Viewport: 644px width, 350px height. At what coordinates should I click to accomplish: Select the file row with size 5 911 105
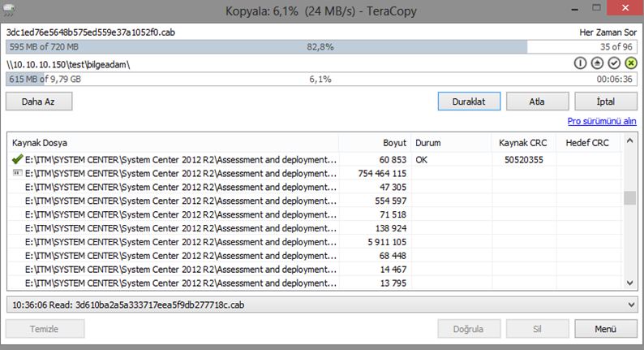point(314,242)
